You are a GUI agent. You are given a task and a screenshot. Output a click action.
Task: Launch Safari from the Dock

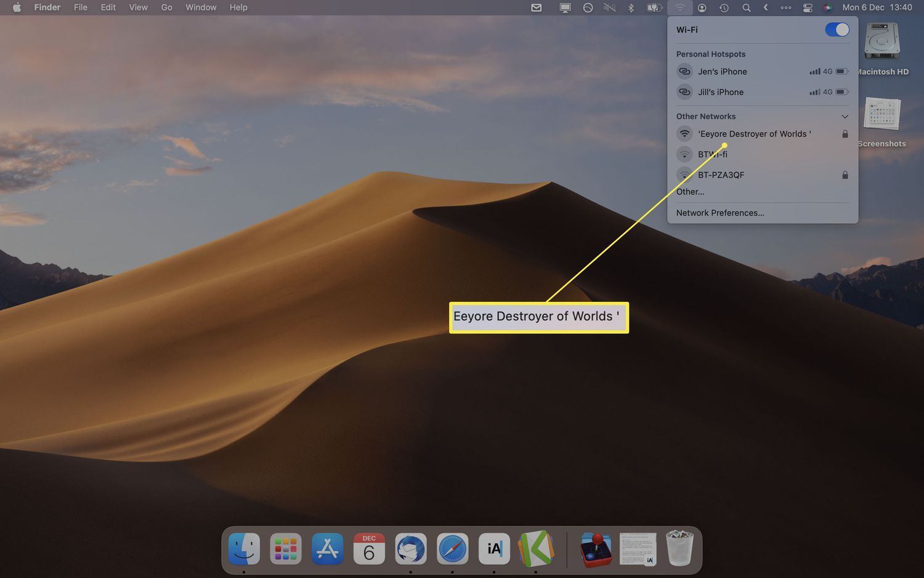452,548
